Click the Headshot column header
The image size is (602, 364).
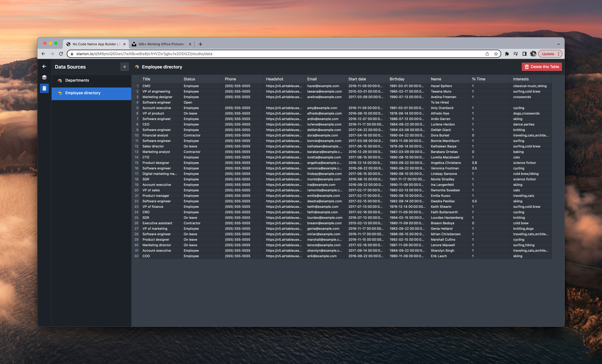pyautogui.click(x=284, y=79)
